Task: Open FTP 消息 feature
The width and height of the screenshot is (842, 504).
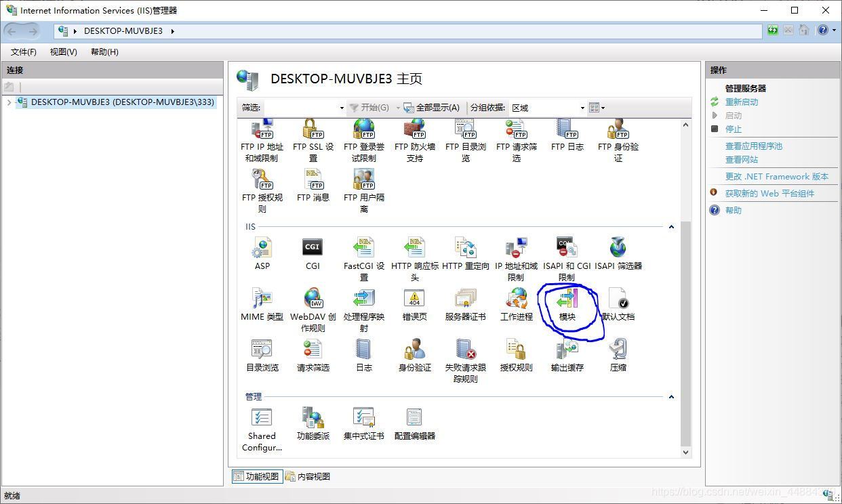Action: 313,186
